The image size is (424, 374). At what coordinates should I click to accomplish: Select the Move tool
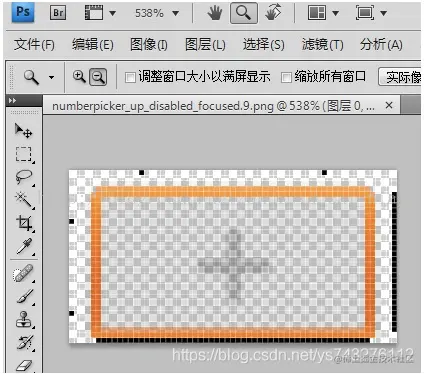[x=23, y=130]
